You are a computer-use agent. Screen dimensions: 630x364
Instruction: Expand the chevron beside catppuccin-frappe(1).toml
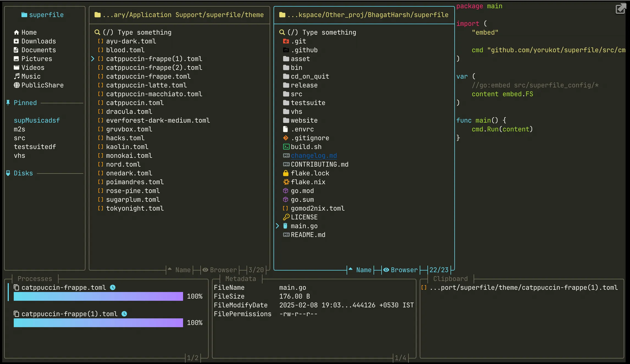93,59
